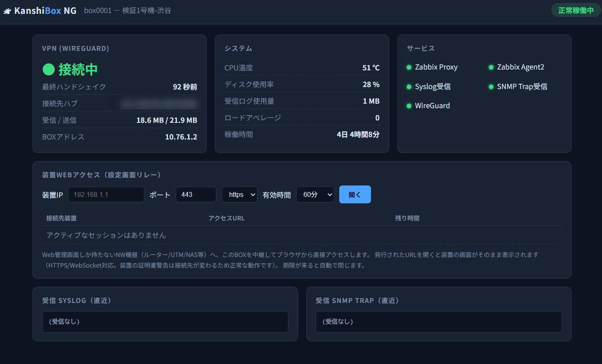Open the 有効時間 60分 dropdown

[x=315, y=194]
